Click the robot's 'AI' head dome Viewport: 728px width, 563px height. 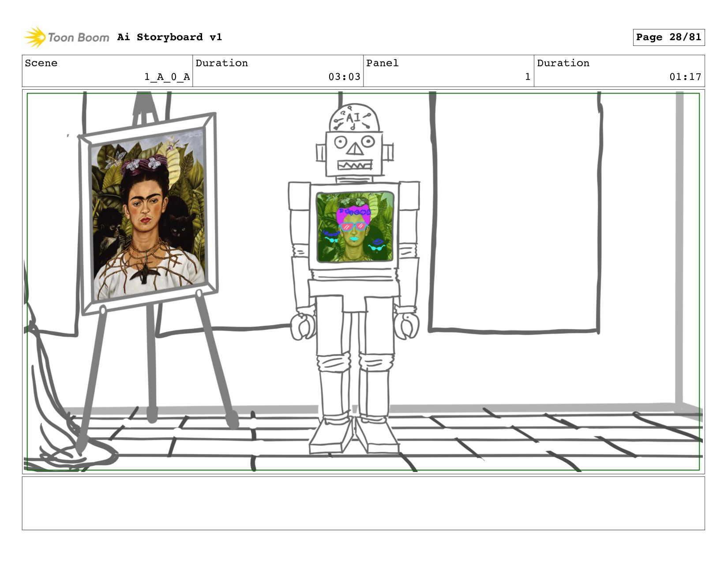coord(354,118)
